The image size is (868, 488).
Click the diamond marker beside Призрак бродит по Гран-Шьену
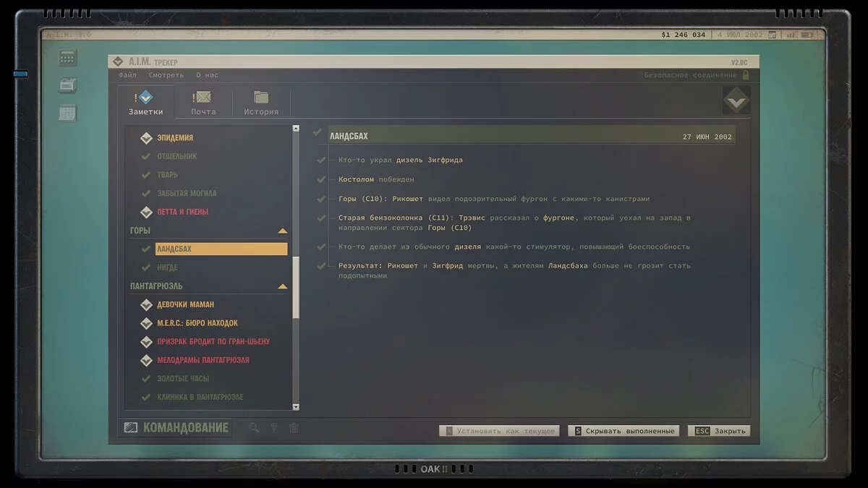(146, 341)
